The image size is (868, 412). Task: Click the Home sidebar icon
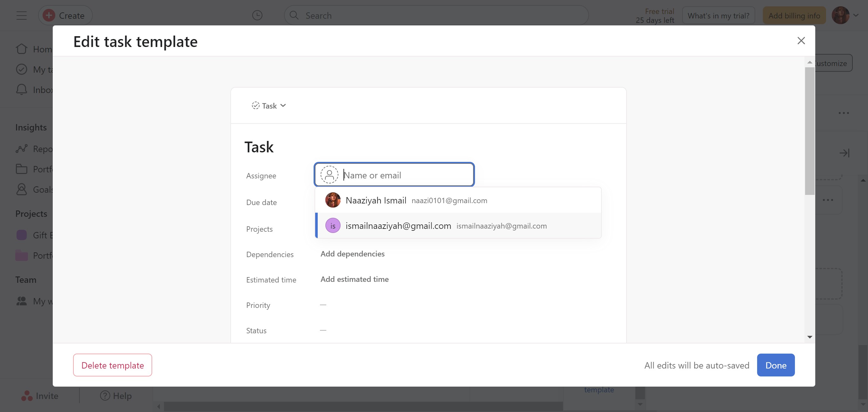[x=22, y=49]
